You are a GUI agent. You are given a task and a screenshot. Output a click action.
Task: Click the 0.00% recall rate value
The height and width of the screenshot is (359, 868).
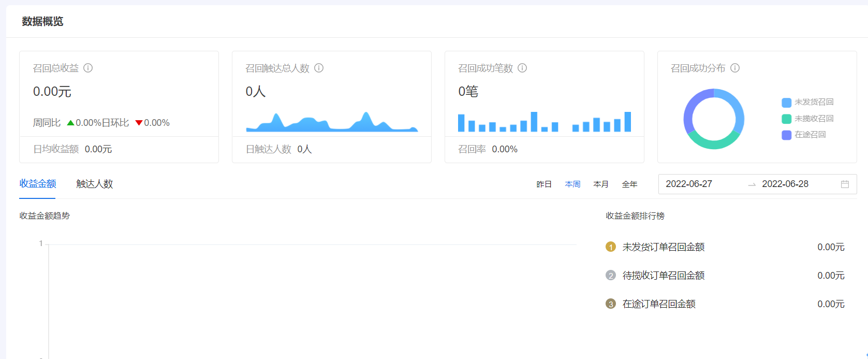click(x=505, y=149)
